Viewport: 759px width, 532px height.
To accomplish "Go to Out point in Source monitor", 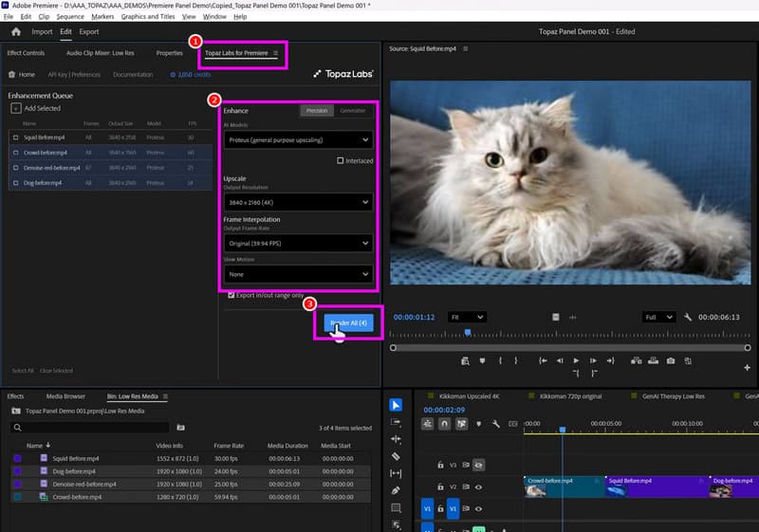I will (610, 360).
